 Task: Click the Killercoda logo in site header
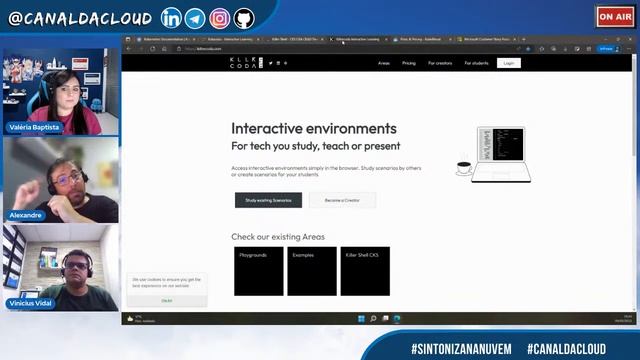(246, 62)
